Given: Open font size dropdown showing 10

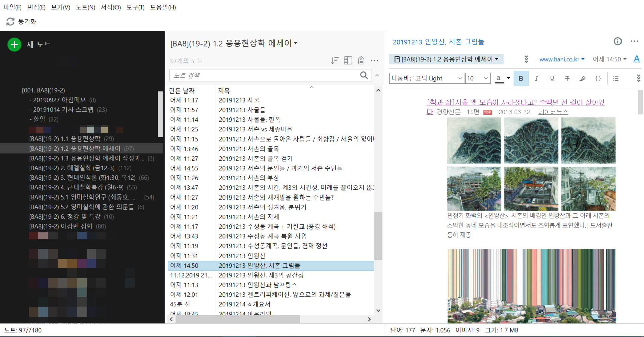Looking at the screenshot, I should 478,78.
